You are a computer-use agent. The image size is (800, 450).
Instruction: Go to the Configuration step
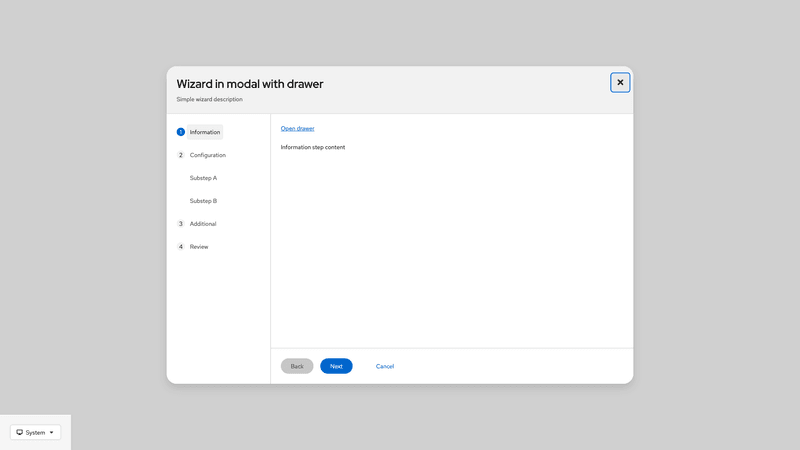pos(208,155)
